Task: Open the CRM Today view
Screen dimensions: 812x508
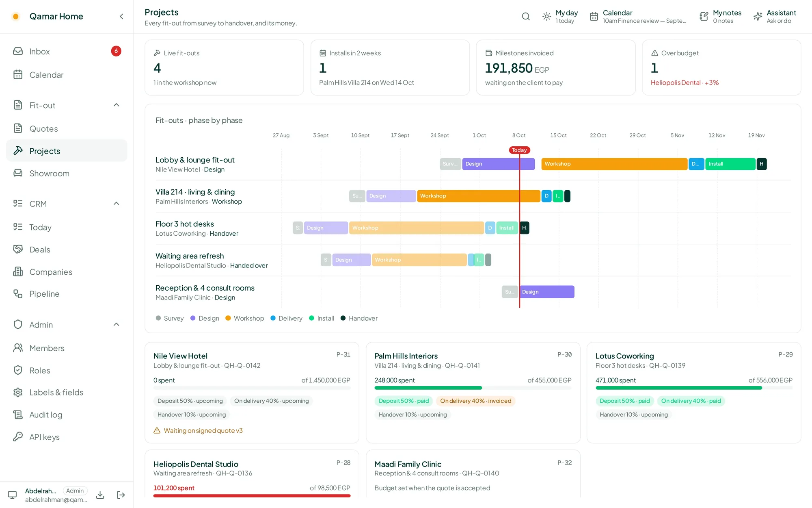Action: pyautogui.click(x=67, y=227)
